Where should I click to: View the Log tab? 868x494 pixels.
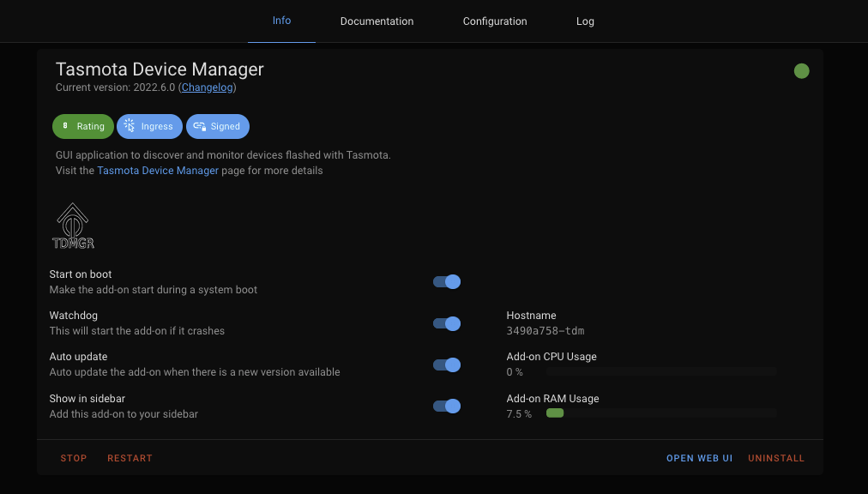pyautogui.click(x=585, y=21)
